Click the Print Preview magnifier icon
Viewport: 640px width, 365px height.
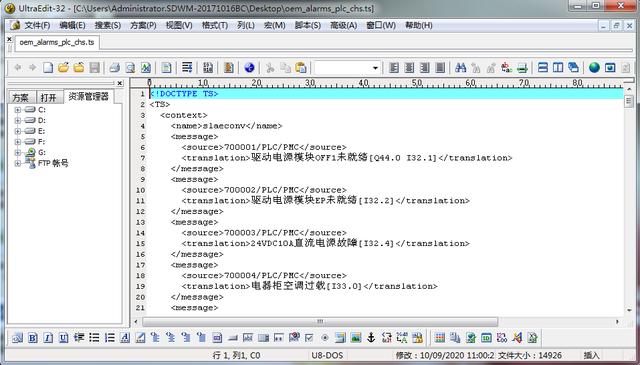pos(130,67)
